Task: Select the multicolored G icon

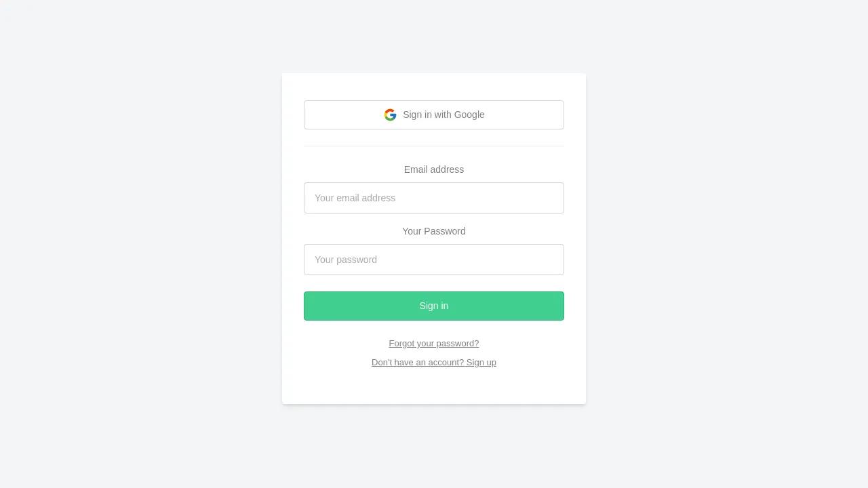Action: 390,115
